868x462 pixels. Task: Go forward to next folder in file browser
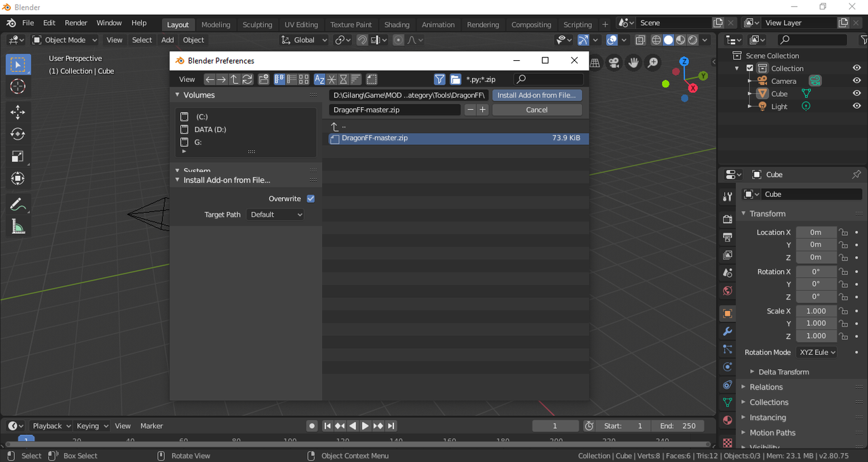pyautogui.click(x=222, y=79)
